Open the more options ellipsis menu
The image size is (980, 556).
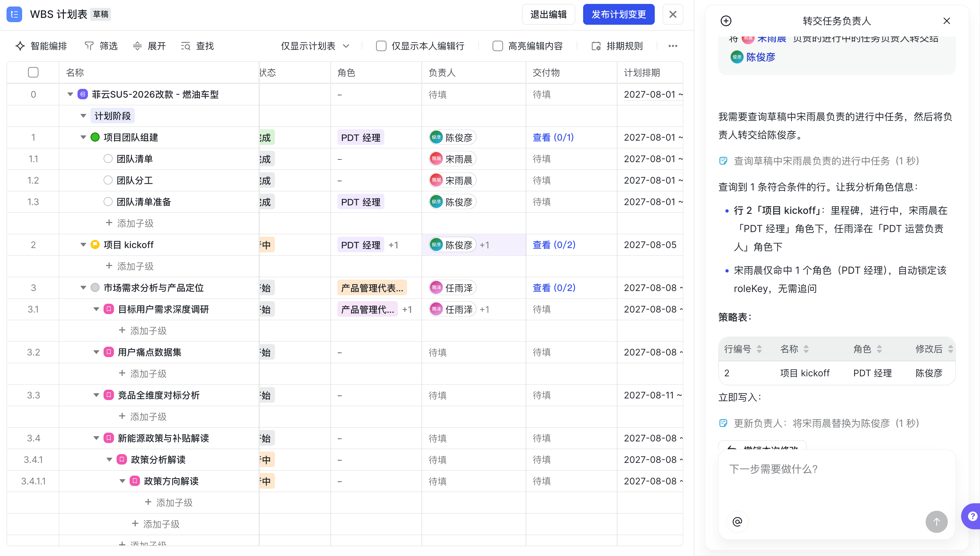coord(673,46)
